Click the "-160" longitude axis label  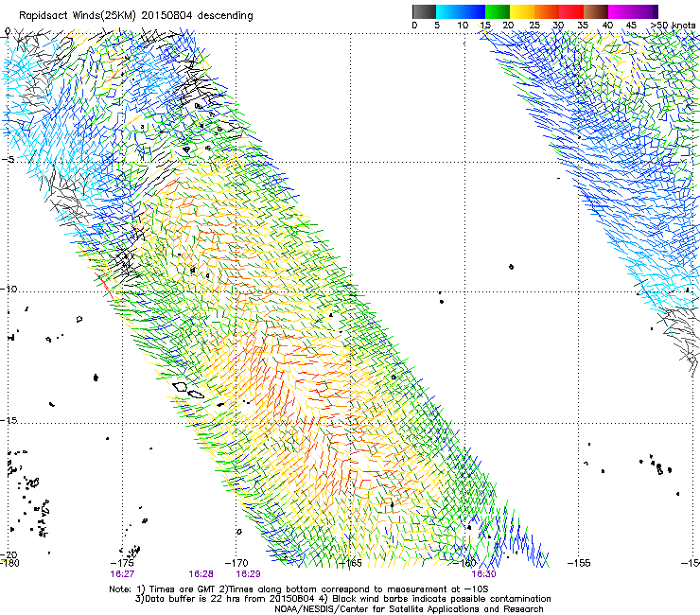[x=464, y=563]
